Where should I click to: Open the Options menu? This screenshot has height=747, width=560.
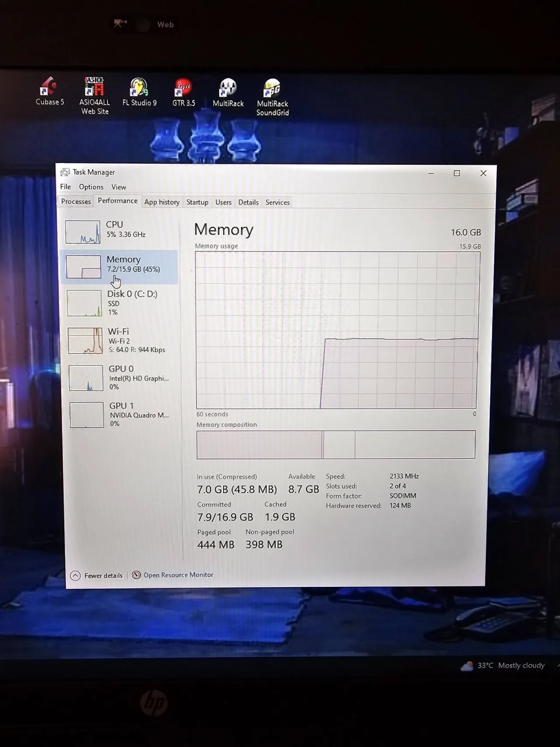click(x=91, y=187)
